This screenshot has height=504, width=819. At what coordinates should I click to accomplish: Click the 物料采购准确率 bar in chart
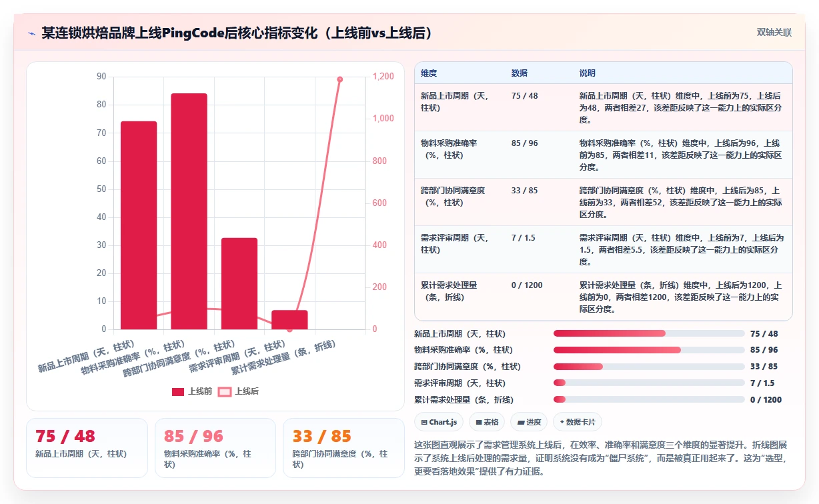coord(189,211)
